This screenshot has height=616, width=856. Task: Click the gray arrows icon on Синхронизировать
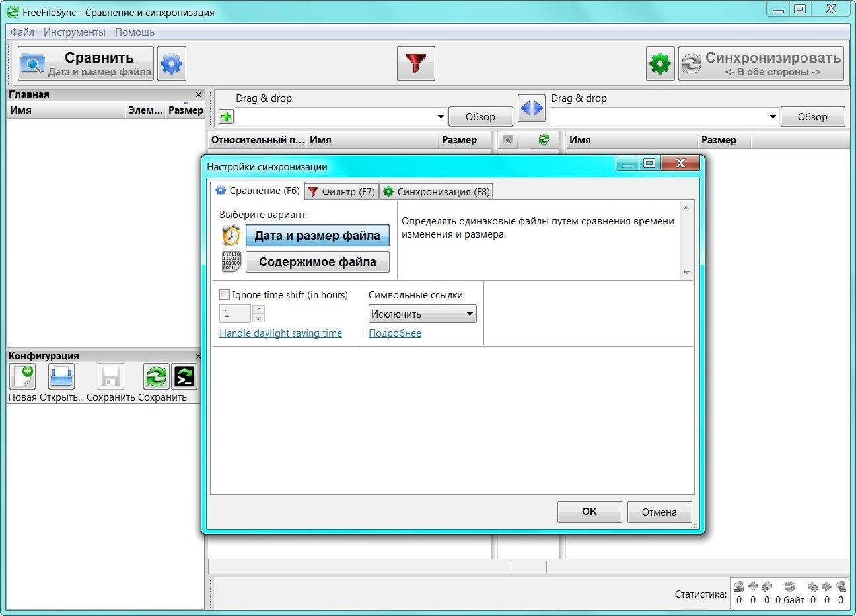(692, 64)
